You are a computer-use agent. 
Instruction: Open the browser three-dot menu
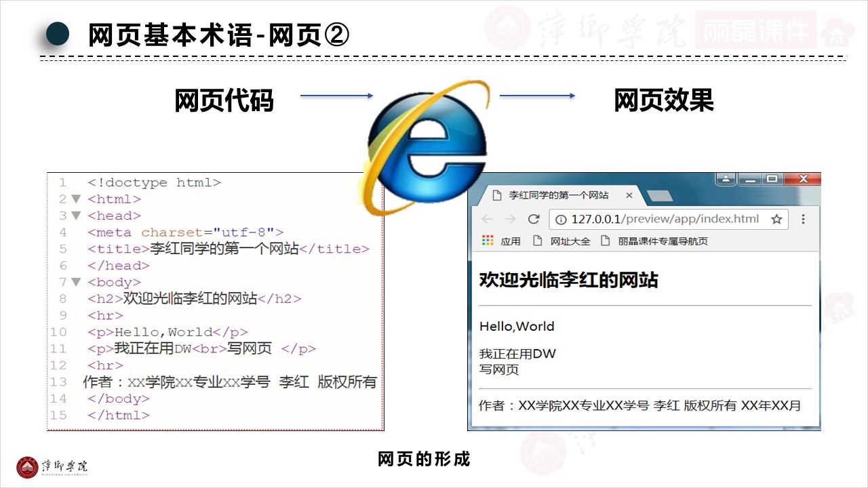tap(804, 219)
